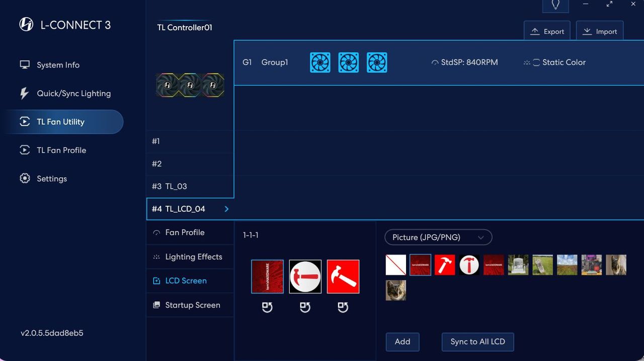Image resolution: width=644 pixels, height=361 pixels.
Task: Select the third LCD preview (white hammer)
Action: point(343,276)
